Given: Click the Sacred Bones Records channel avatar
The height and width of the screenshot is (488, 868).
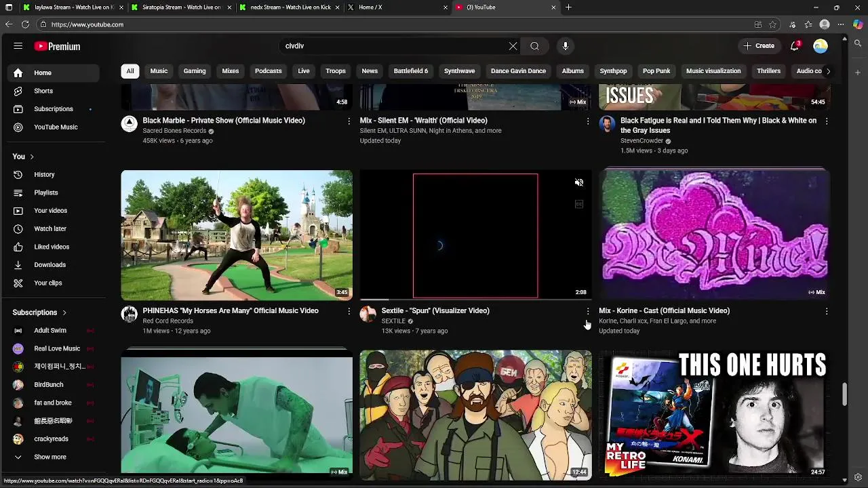Looking at the screenshot, I should [129, 124].
